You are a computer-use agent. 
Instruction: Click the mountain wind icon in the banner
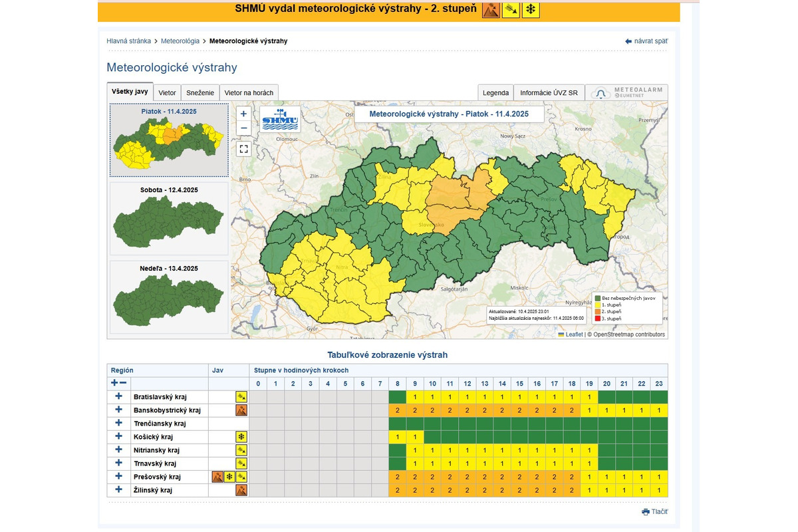click(x=491, y=9)
